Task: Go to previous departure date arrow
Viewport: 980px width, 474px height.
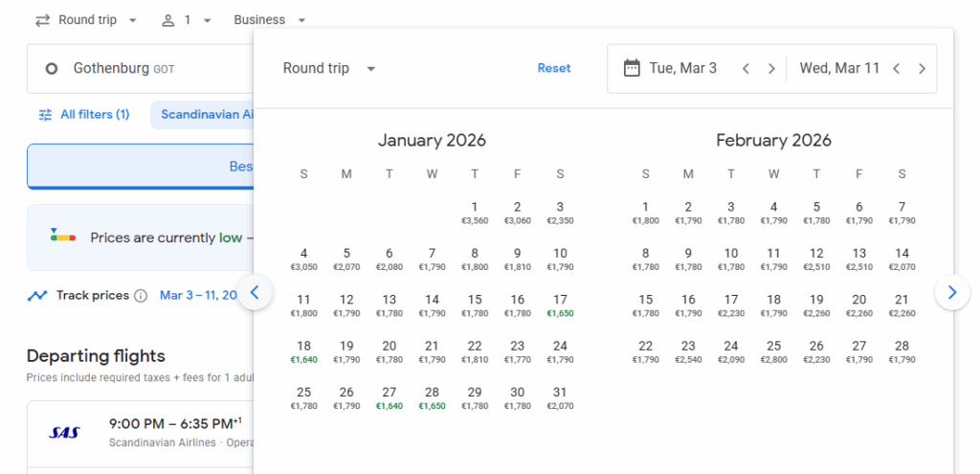Action: click(746, 69)
